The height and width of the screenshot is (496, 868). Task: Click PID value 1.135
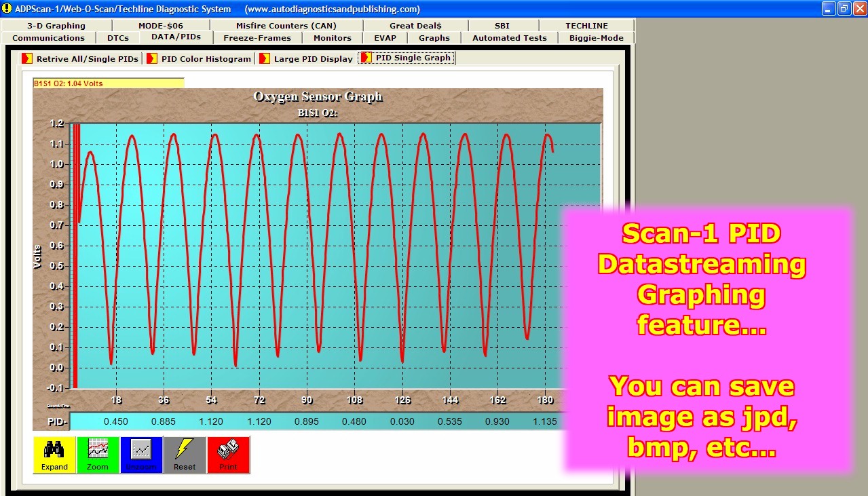tap(545, 421)
